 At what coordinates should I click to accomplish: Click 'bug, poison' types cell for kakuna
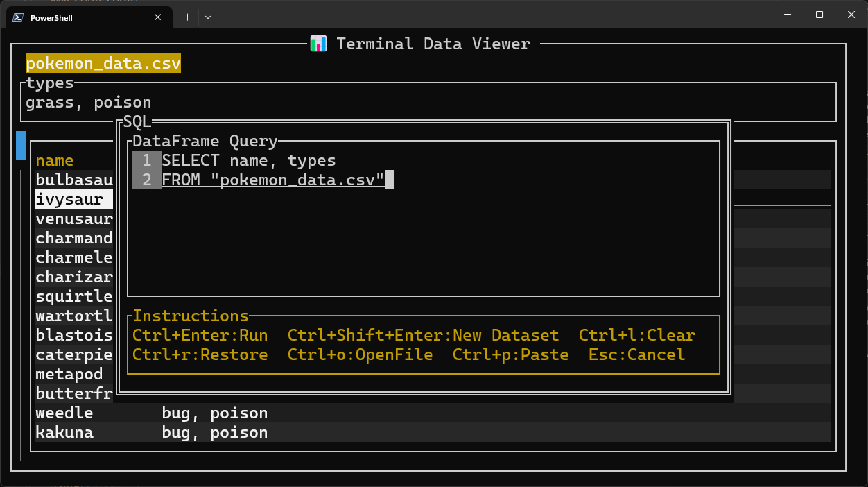coord(215,432)
